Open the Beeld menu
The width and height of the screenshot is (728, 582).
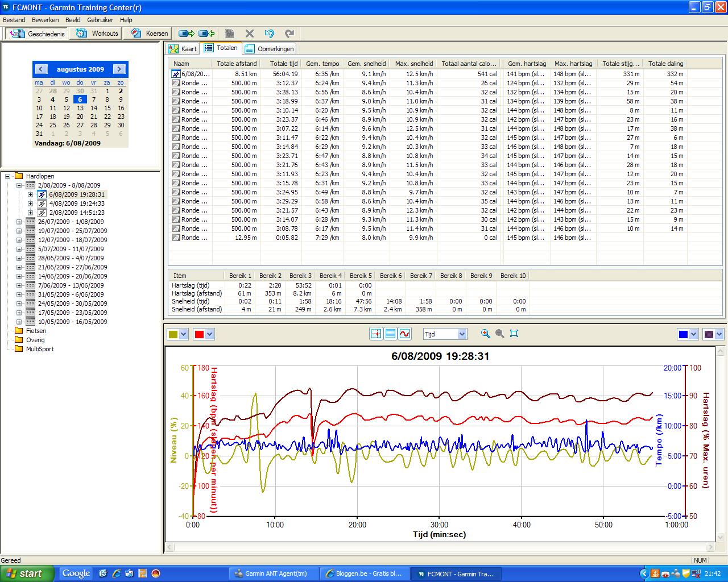click(x=73, y=20)
